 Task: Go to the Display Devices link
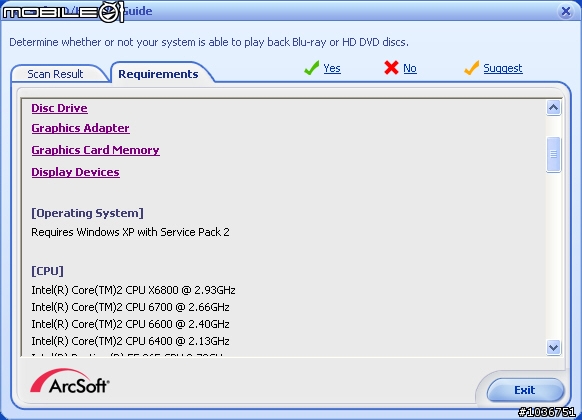tap(75, 172)
